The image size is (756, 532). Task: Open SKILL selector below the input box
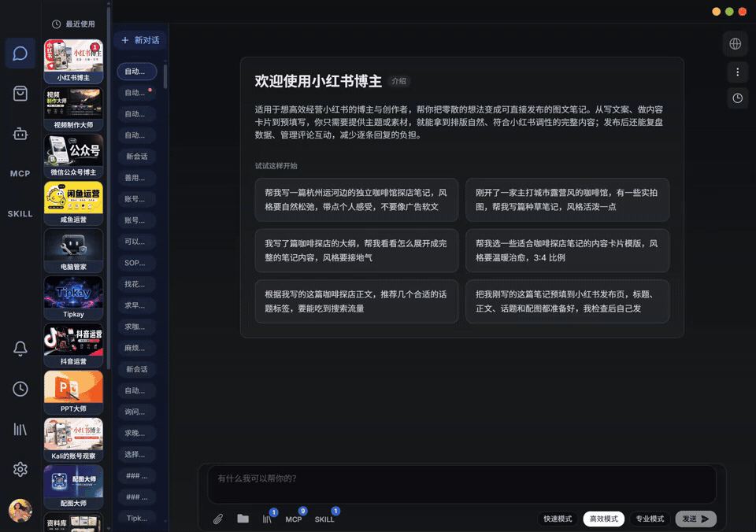(324, 519)
